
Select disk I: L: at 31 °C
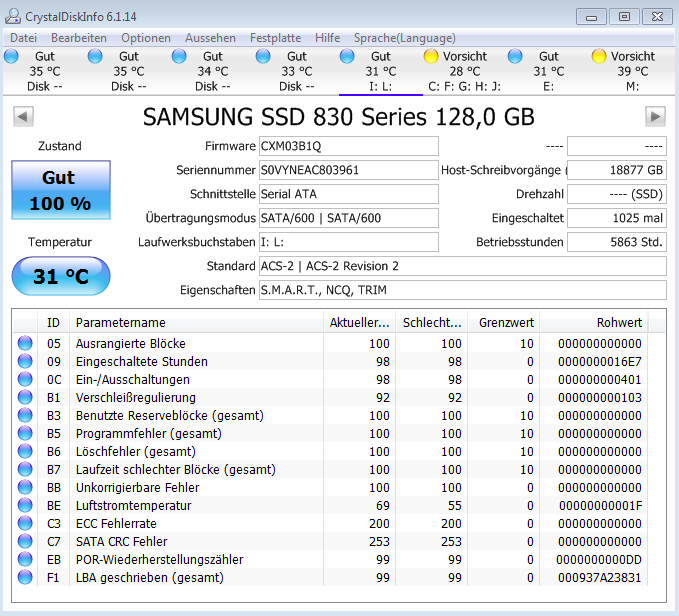pyautogui.click(x=381, y=71)
